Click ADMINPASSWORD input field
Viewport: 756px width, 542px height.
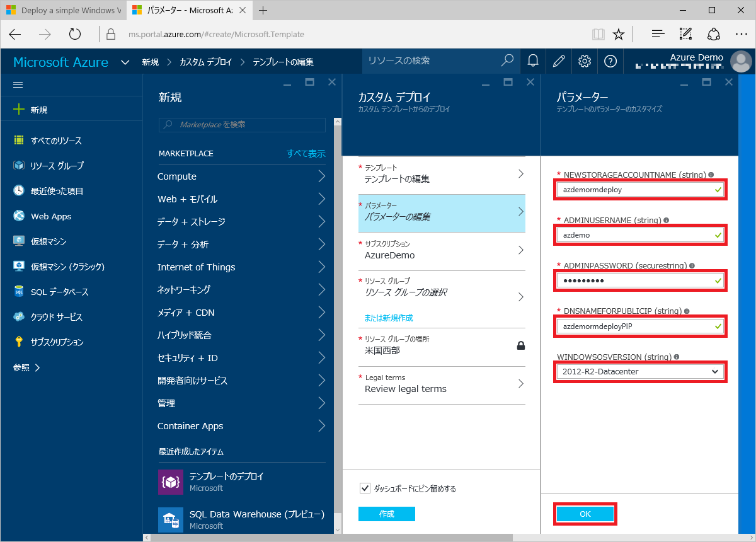[x=639, y=280]
